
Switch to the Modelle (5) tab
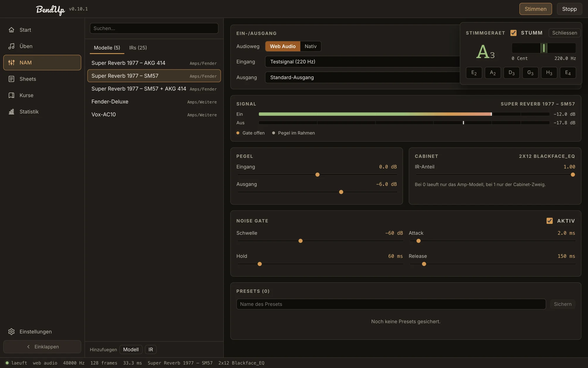coord(107,48)
